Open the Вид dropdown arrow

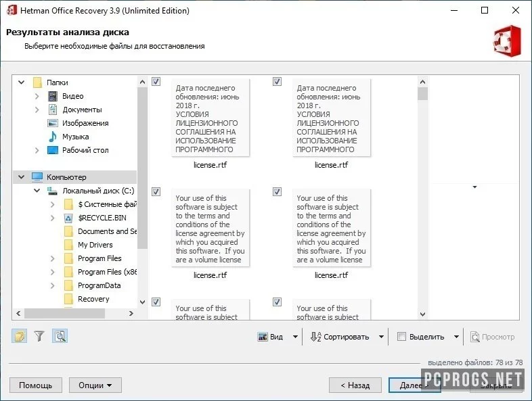(x=295, y=337)
